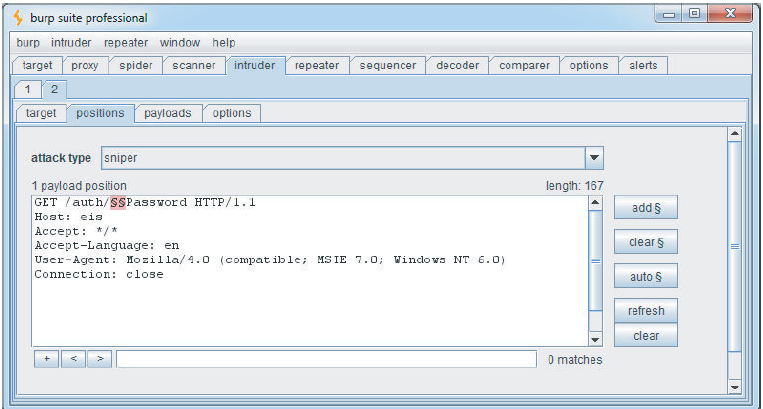Open the window menu
This screenshot has height=409, width=763.
[180, 43]
